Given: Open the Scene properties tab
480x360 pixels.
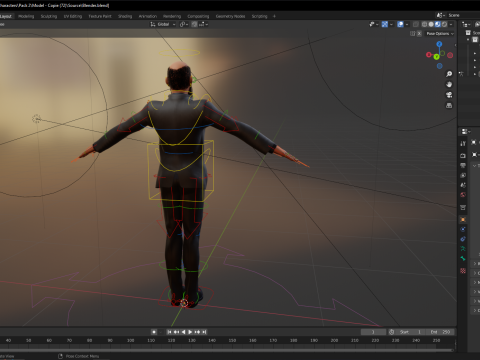Looking at the screenshot, I should tap(463, 185).
